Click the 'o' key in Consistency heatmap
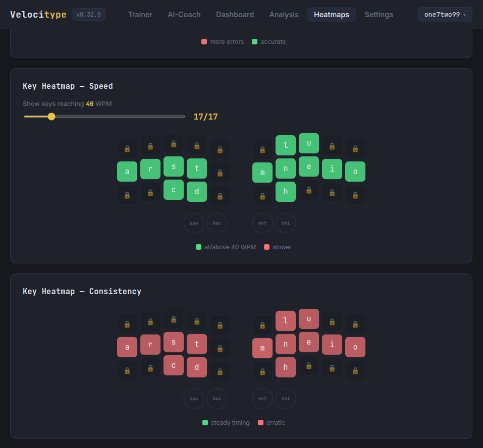 click(x=355, y=347)
